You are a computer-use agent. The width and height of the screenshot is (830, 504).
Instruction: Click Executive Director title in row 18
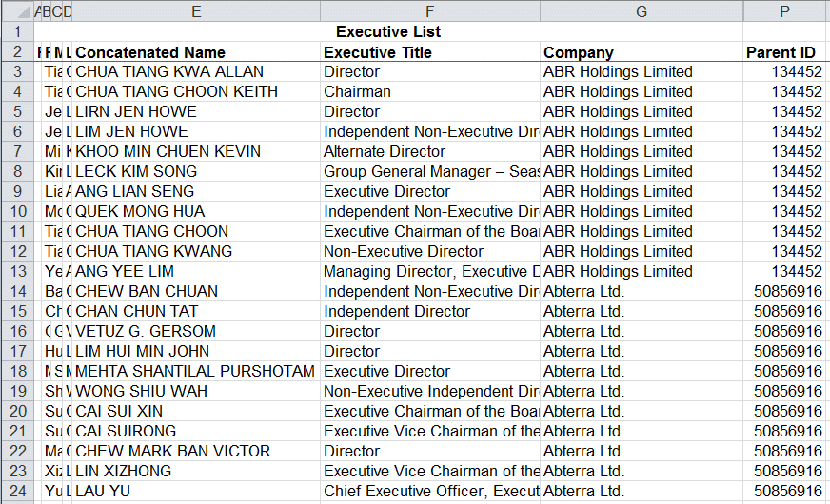point(430,371)
